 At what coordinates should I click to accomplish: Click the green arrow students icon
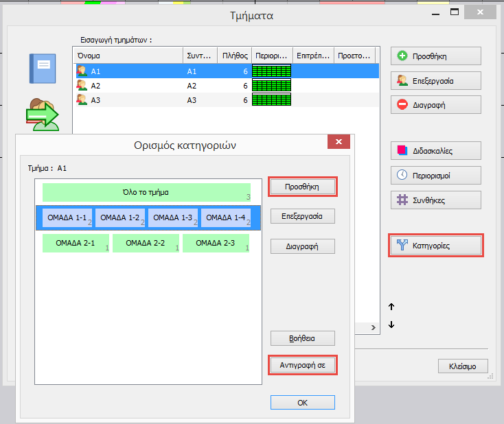(x=43, y=115)
